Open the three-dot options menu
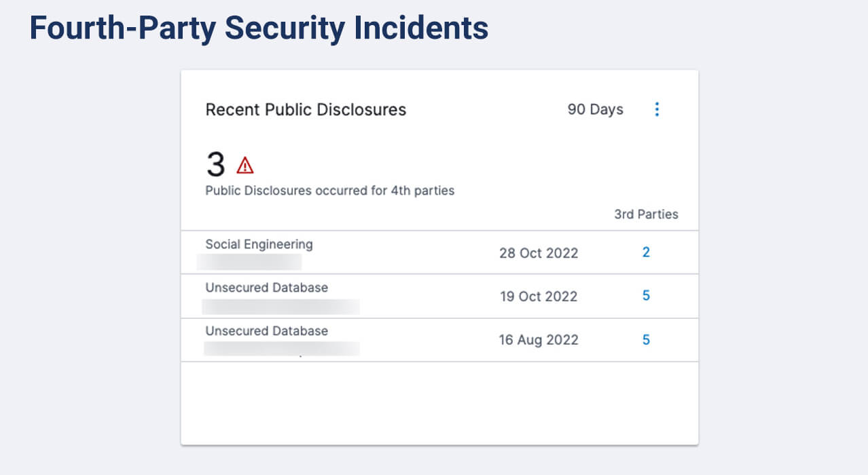 click(656, 109)
